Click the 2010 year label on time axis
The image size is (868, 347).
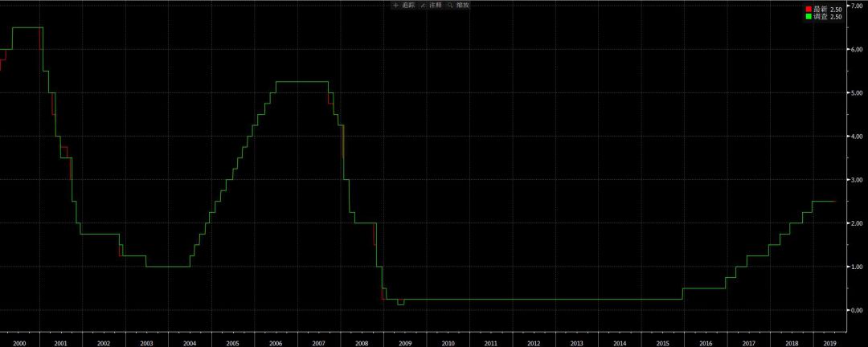click(448, 343)
